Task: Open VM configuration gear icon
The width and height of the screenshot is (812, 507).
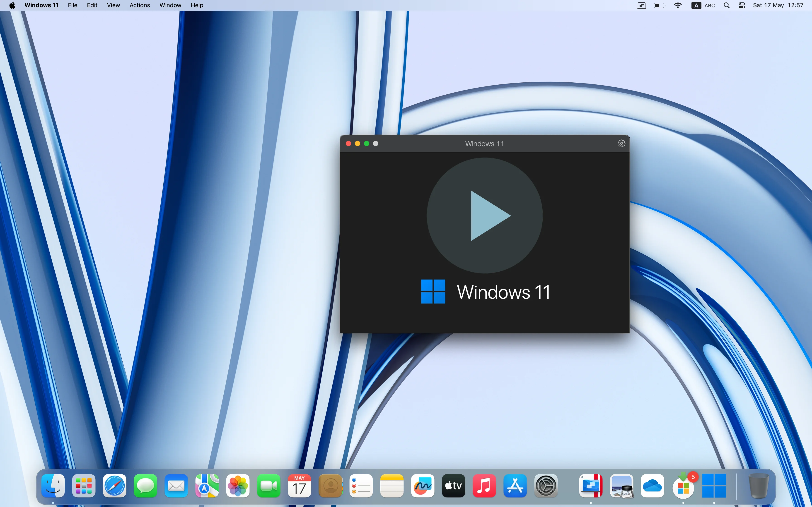Action: coord(621,143)
